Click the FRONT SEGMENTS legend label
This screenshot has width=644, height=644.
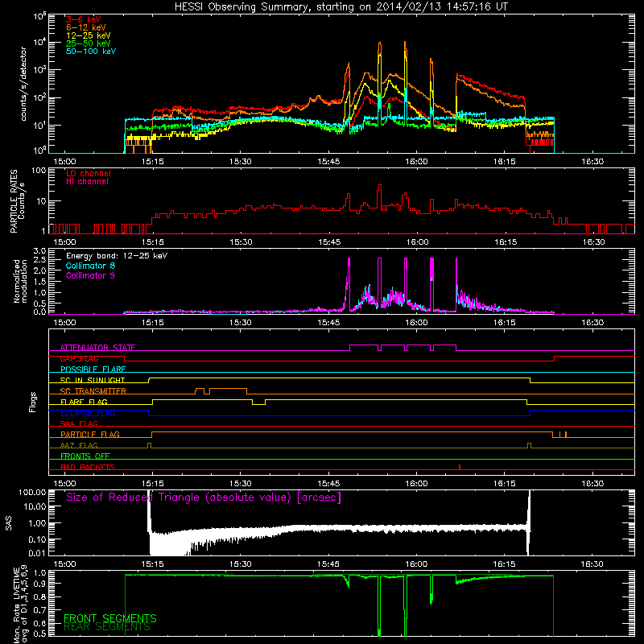(x=110, y=618)
